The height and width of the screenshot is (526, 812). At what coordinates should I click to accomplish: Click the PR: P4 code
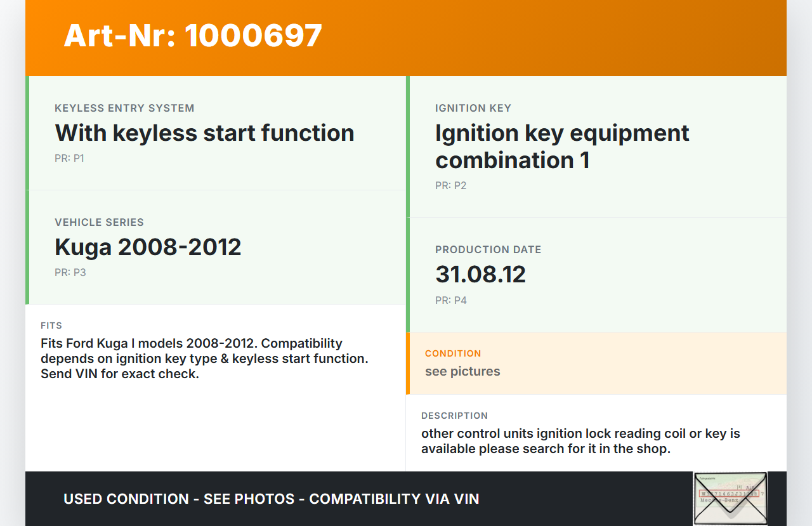[450, 301]
